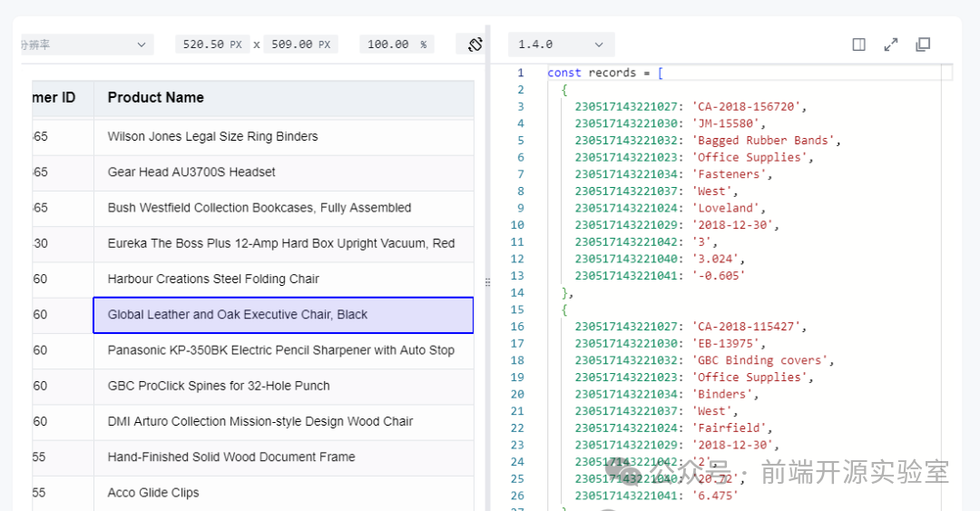Click the 100.00 % zoom field
Image resolution: width=980 pixels, height=511 pixels.
(397, 44)
